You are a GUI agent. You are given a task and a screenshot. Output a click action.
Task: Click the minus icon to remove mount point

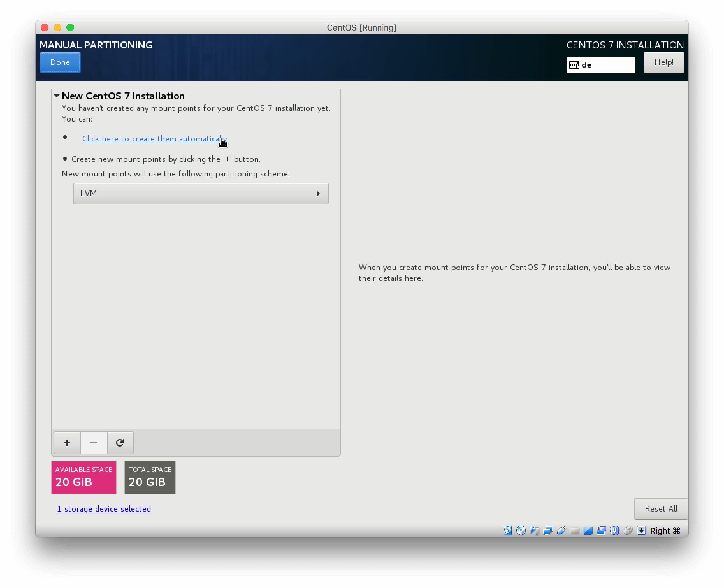click(94, 443)
